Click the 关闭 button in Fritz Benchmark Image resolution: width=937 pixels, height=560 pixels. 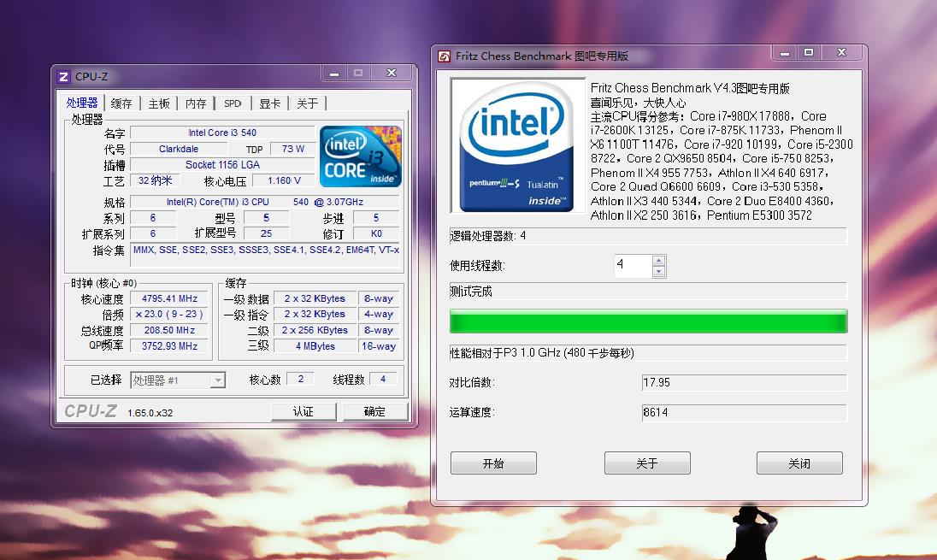point(799,463)
